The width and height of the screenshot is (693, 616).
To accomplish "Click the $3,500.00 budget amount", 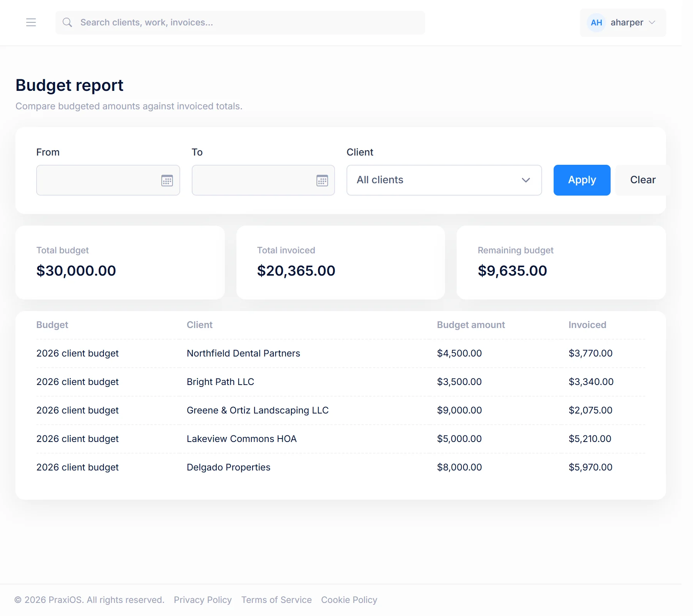I will (459, 382).
